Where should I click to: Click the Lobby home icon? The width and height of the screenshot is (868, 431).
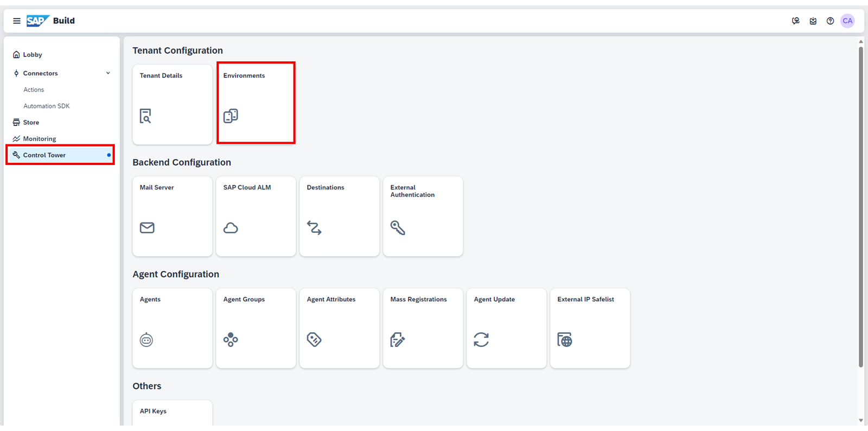pyautogui.click(x=16, y=54)
